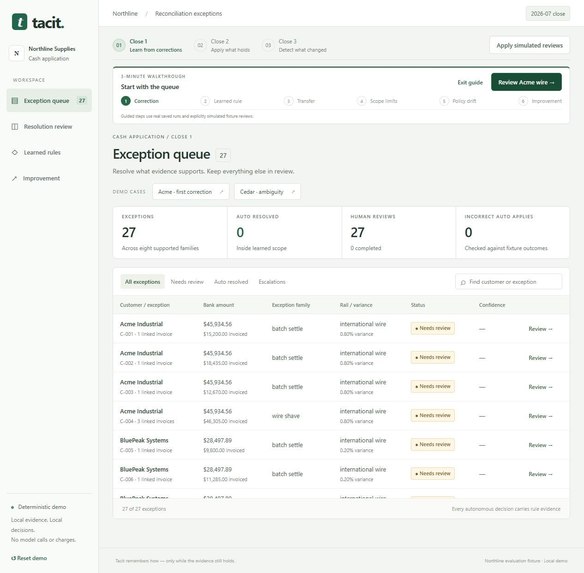584x573 pixels.
Task: Click the 03 circle for Close 3
Action: coord(268,45)
